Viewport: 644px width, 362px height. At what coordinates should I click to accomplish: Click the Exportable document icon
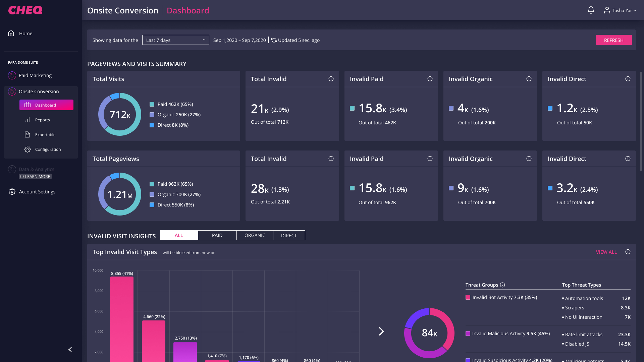pyautogui.click(x=28, y=134)
